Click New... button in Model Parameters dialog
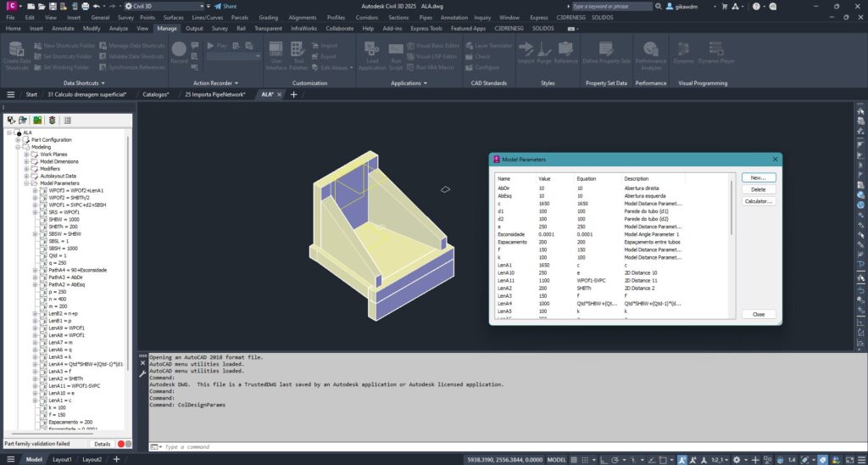Screen dimensions: 868x465 (759, 178)
